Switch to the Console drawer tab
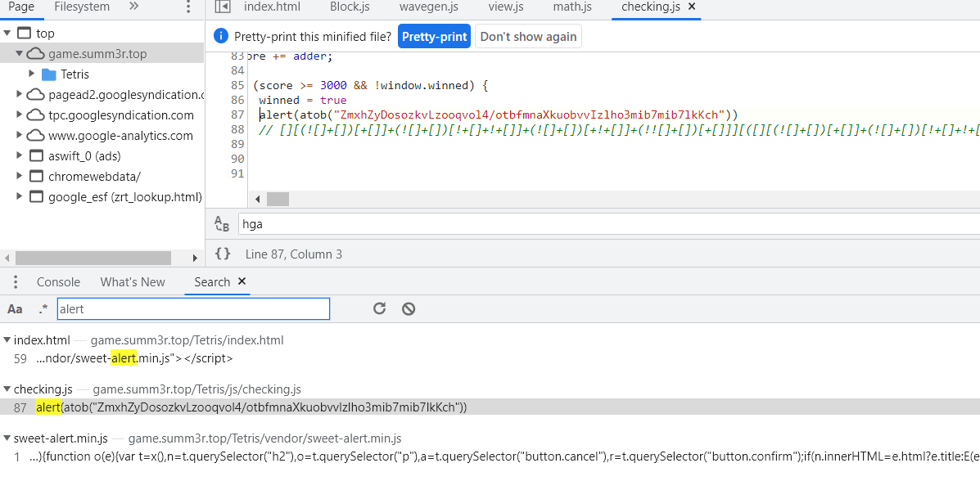The image size is (980, 490). coord(58,282)
